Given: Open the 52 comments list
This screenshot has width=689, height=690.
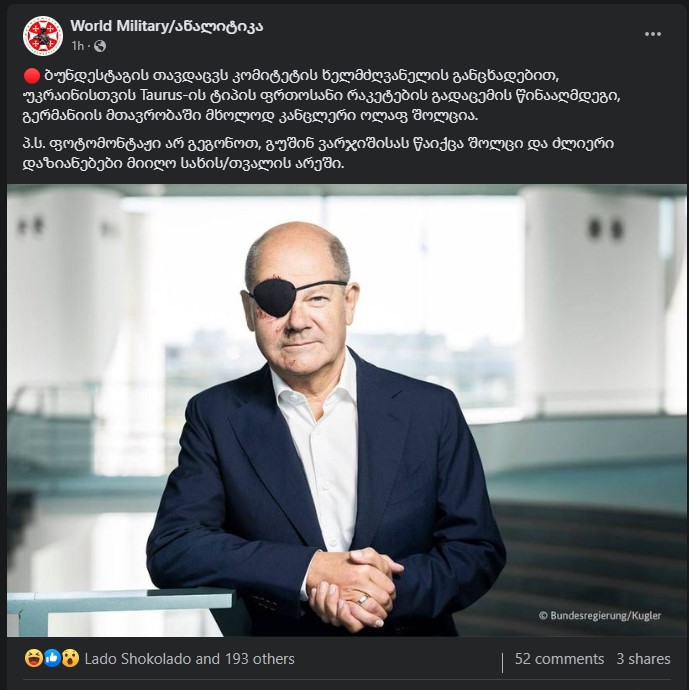Looking at the screenshot, I should pyautogui.click(x=559, y=659).
